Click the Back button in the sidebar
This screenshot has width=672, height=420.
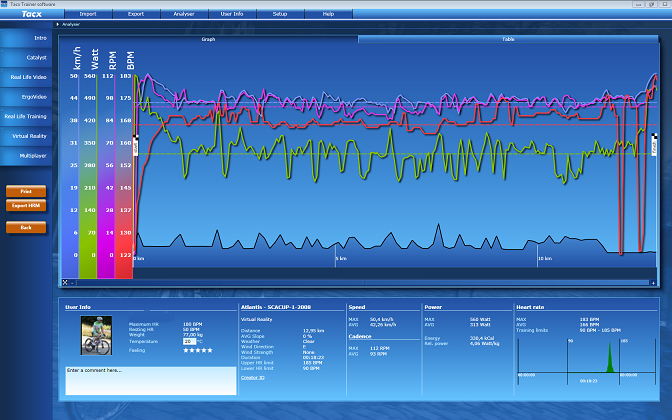(x=26, y=227)
